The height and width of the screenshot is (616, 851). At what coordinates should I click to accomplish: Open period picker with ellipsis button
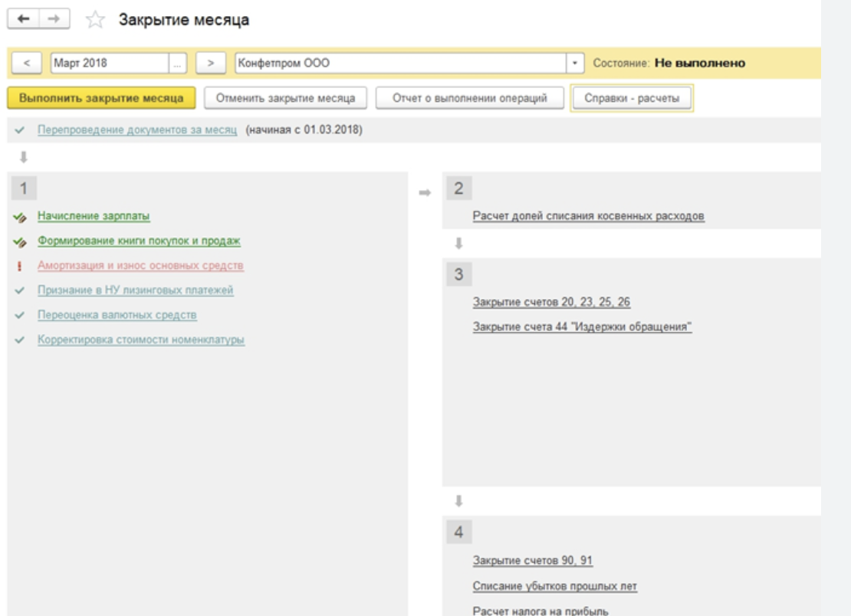coord(178,64)
